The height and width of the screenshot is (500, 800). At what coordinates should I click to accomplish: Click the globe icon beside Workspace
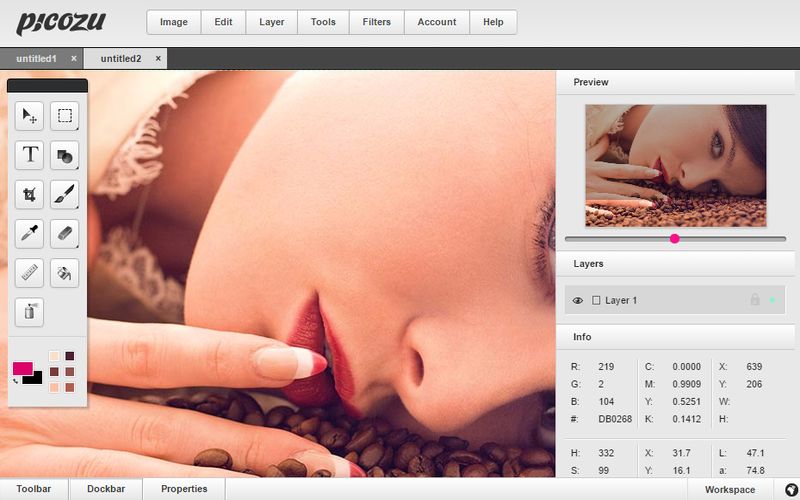pyautogui.click(x=791, y=489)
